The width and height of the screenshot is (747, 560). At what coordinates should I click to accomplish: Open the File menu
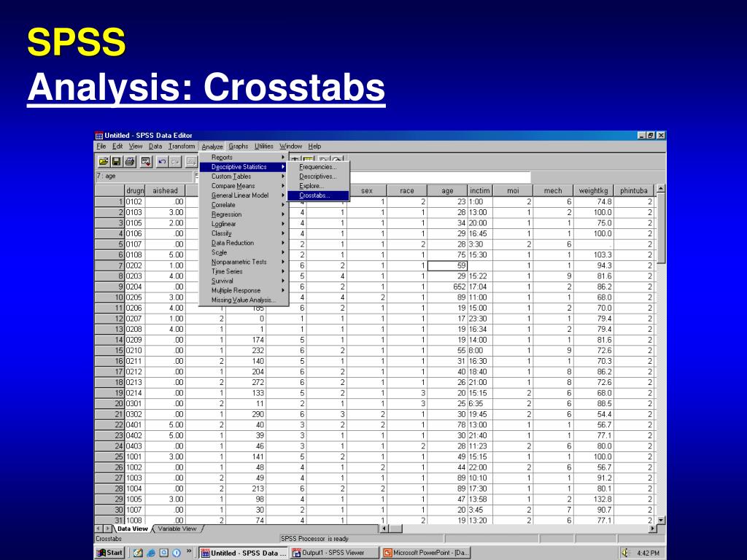point(101,146)
